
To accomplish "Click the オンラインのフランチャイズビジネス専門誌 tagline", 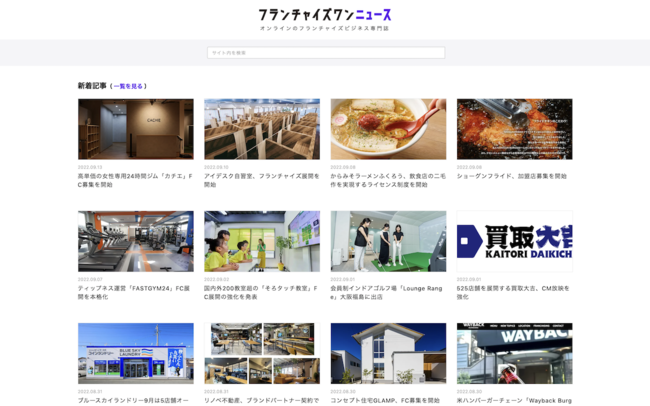I will [x=325, y=28].
